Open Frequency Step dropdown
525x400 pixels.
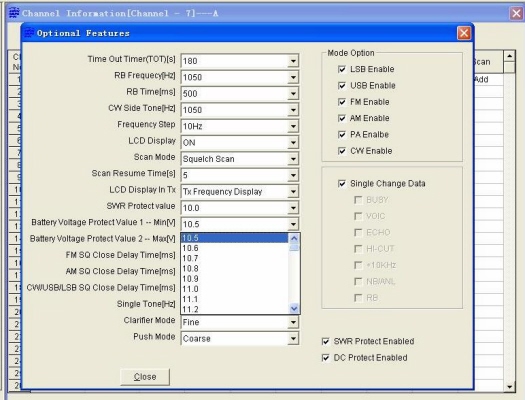[293, 127]
